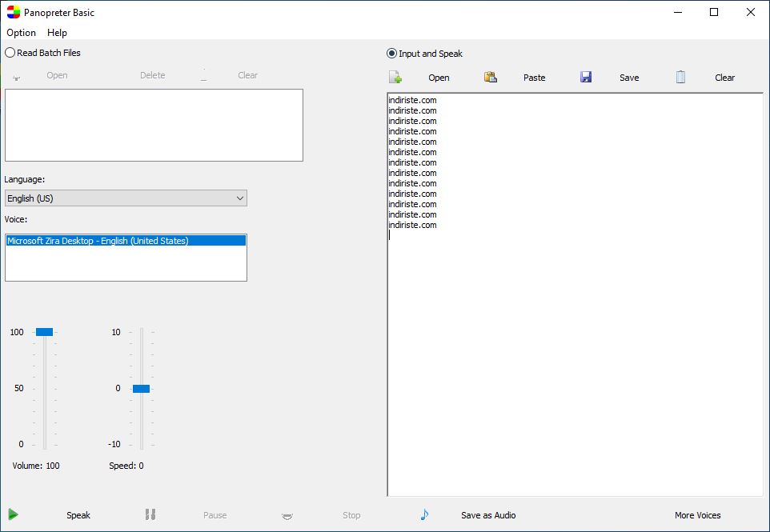Click the Clear button in Input and Speak

tap(725, 78)
